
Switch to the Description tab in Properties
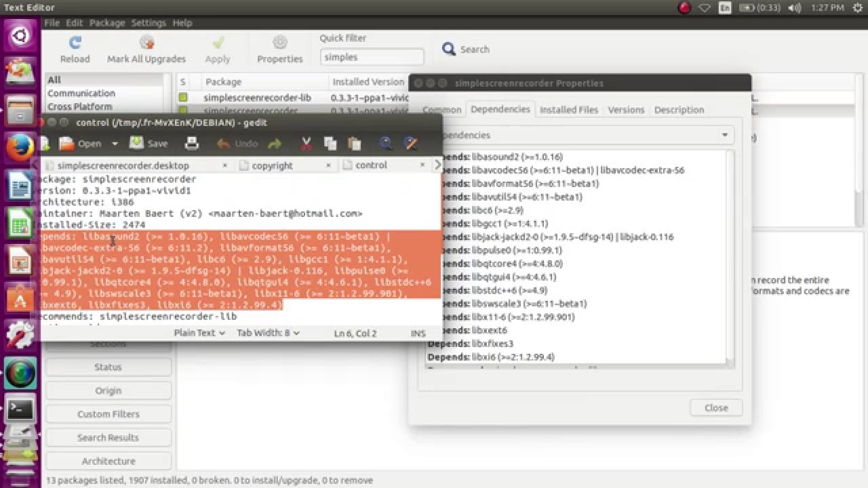coord(679,110)
